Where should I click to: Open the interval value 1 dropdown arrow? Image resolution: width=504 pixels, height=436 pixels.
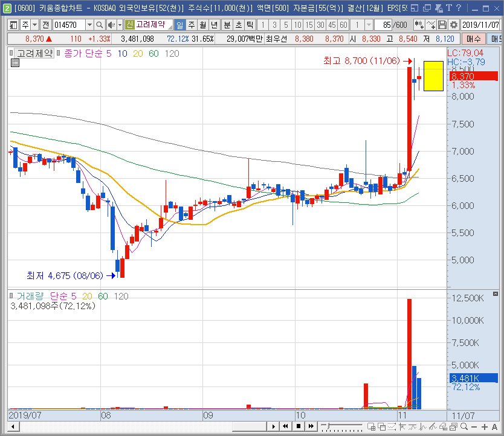coord(369,25)
